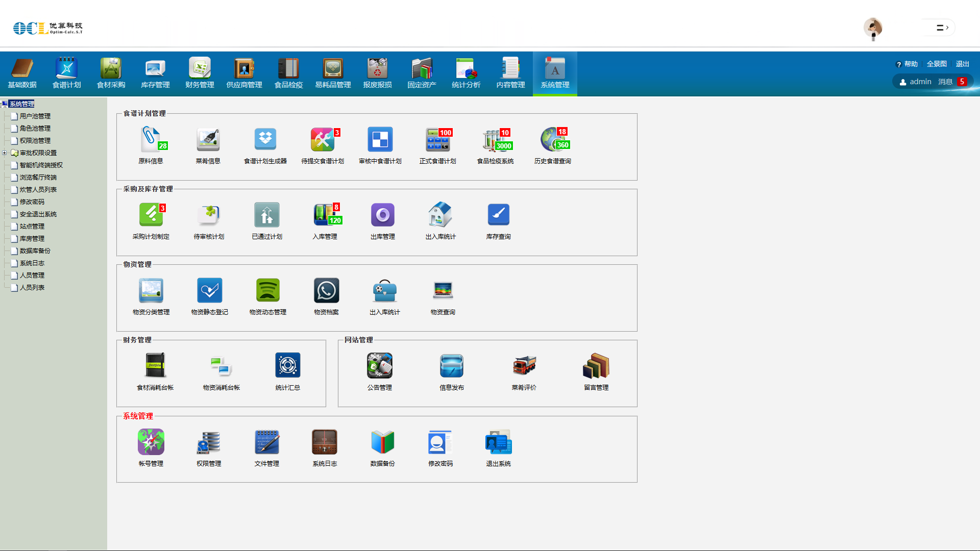The height and width of the screenshot is (551, 980).
Task: Expand the 审批权限设置 tree node
Action: pos(5,153)
